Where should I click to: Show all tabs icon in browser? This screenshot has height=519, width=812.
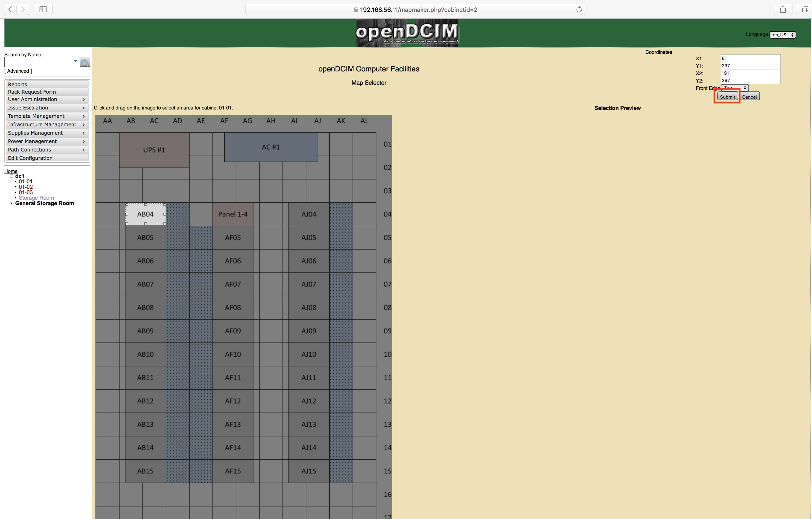[805, 9]
